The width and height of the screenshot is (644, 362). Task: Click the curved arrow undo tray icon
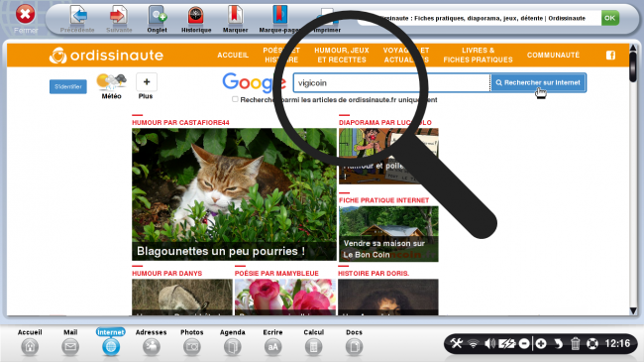tap(558, 343)
